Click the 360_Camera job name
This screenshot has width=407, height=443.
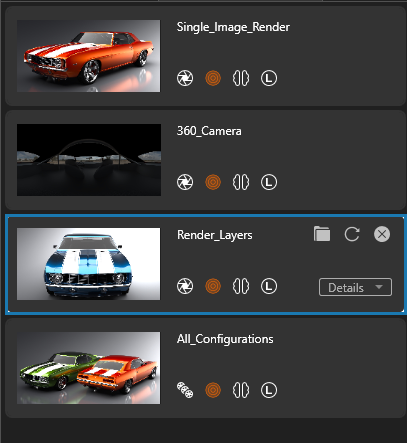(209, 131)
